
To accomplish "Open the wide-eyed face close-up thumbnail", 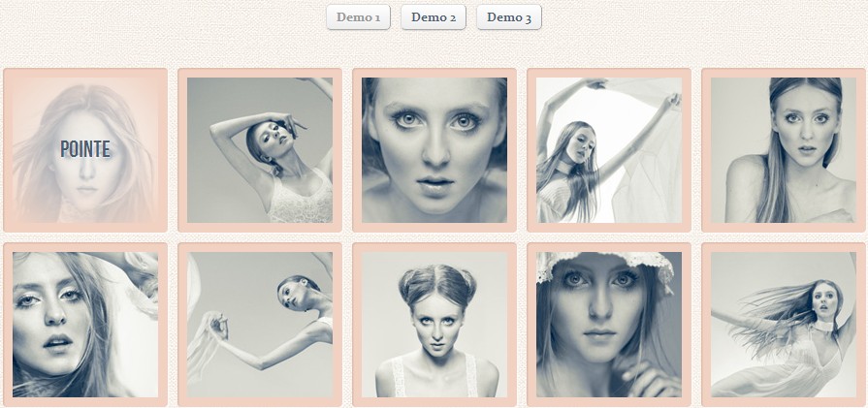I will click(x=434, y=150).
